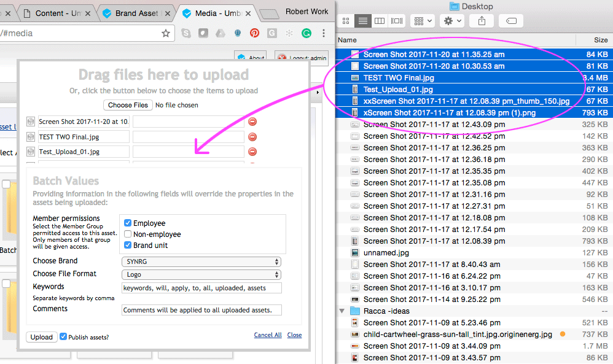Image resolution: width=613 pixels, height=364 pixels.
Task: Switch Finder to icon view
Action: 346,21
